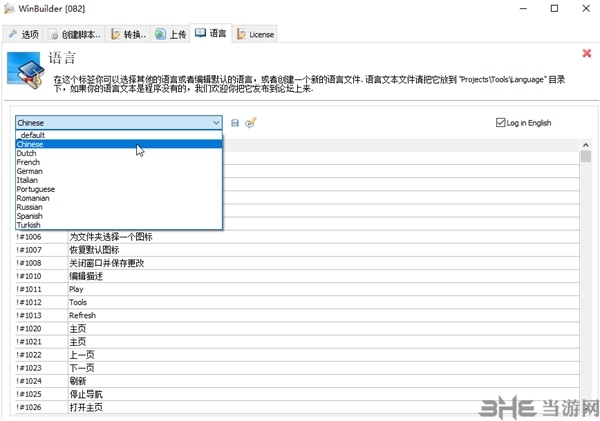600x421 pixels.
Task: Close the language panel with red X
Action: pyautogui.click(x=587, y=54)
